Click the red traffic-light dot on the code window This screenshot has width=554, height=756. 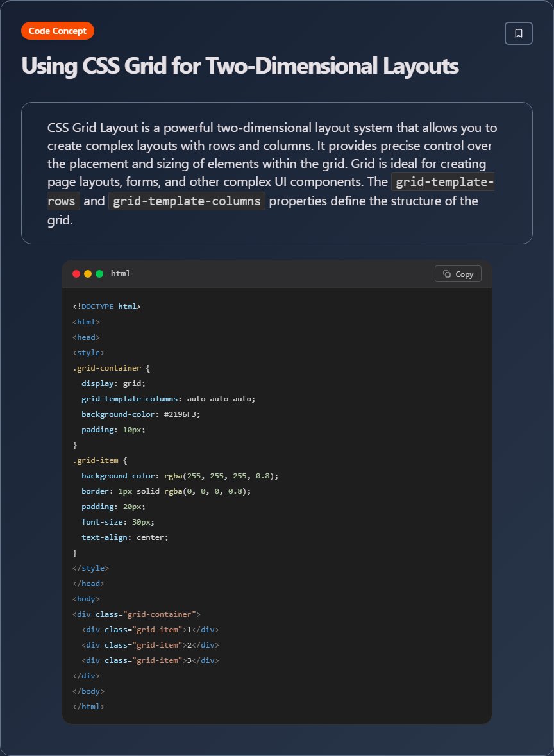click(77, 273)
